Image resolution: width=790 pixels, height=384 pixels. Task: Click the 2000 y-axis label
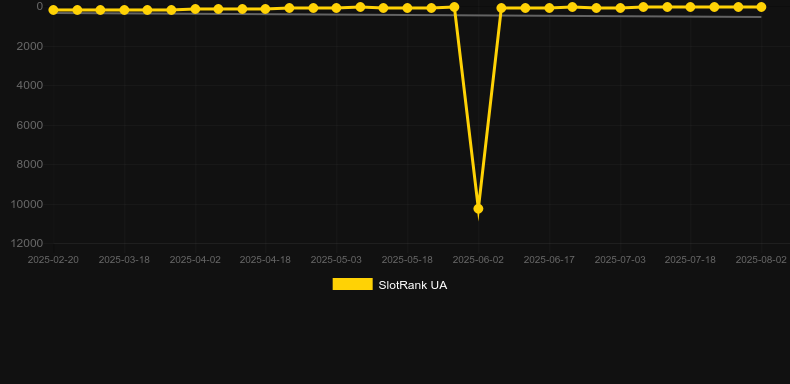tap(30, 46)
